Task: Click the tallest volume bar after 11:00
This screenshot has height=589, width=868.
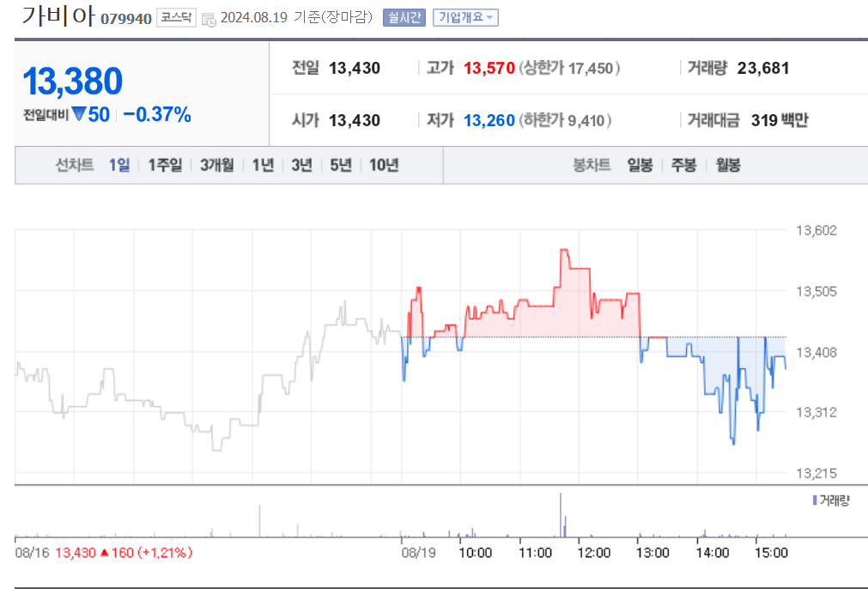Action: [x=561, y=515]
